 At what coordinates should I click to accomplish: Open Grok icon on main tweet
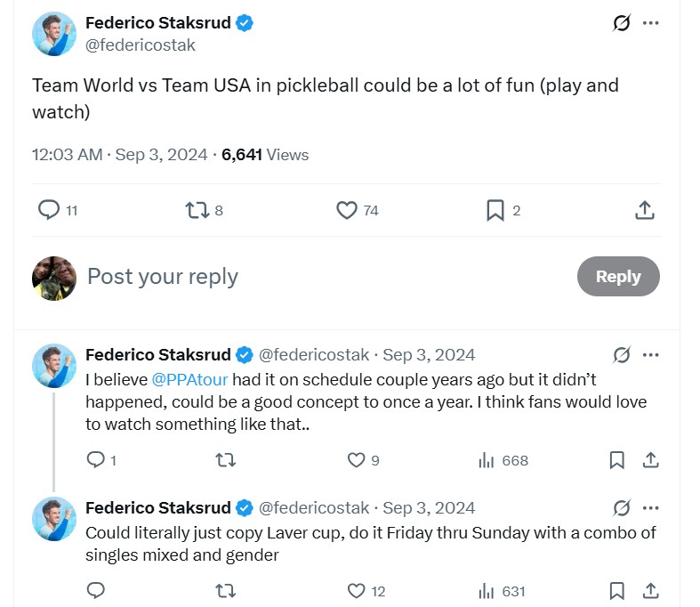click(x=622, y=23)
